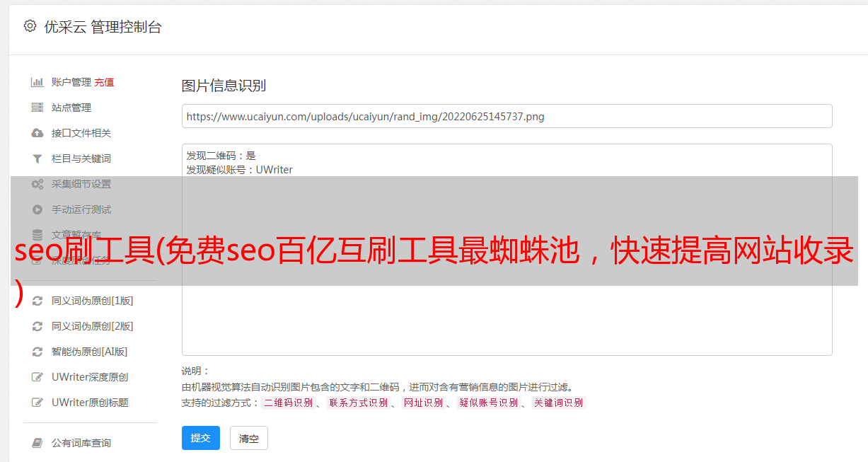Click the blue 提交 button
The image size is (868, 462).
point(201,438)
